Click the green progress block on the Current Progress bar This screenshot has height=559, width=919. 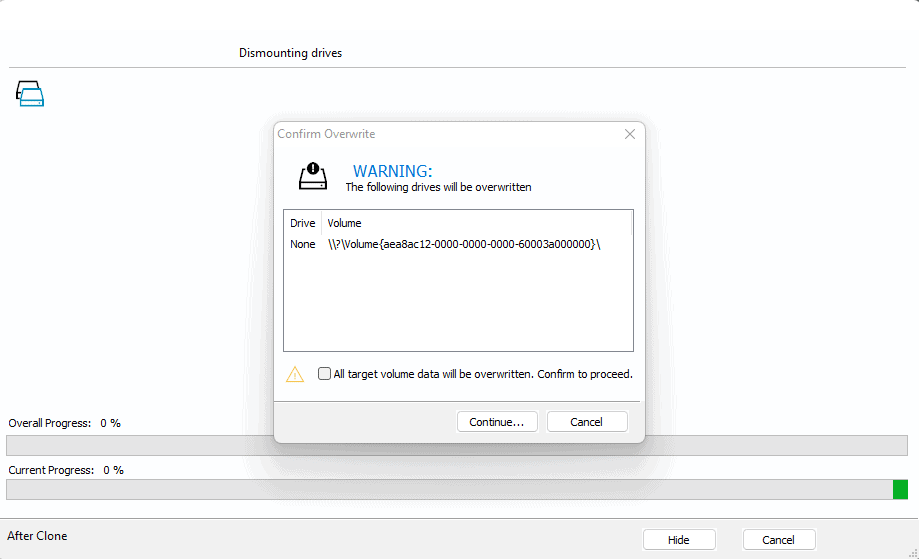click(900, 489)
